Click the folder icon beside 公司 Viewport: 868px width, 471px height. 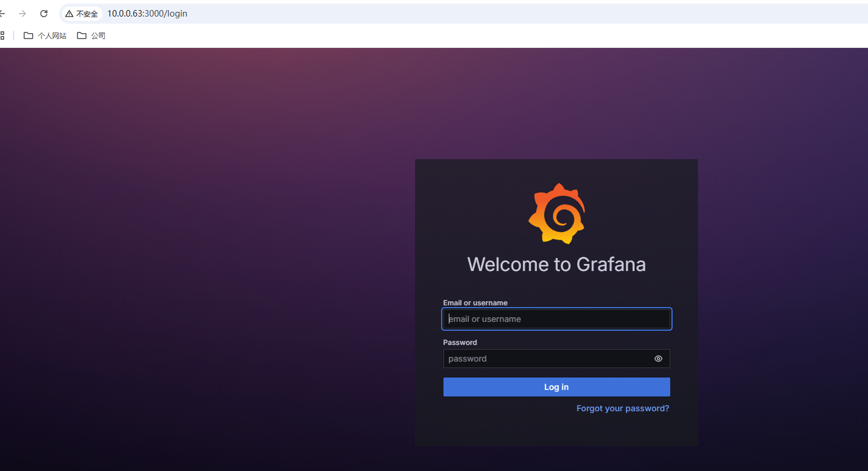tap(82, 36)
